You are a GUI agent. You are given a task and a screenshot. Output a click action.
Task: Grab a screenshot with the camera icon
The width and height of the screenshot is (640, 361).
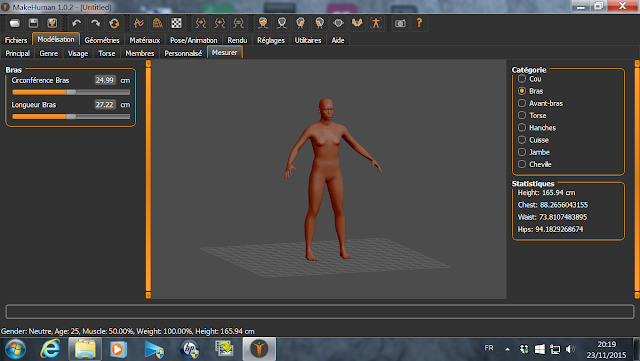[x=400, y=23]
